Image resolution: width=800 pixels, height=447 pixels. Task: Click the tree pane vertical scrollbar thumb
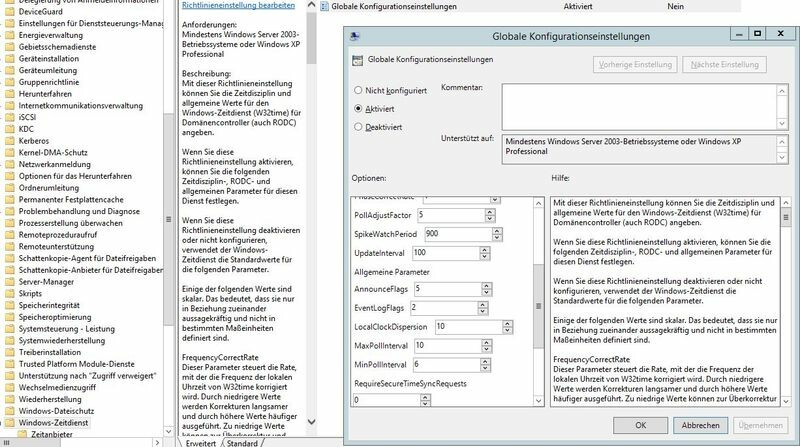[168, 219]
